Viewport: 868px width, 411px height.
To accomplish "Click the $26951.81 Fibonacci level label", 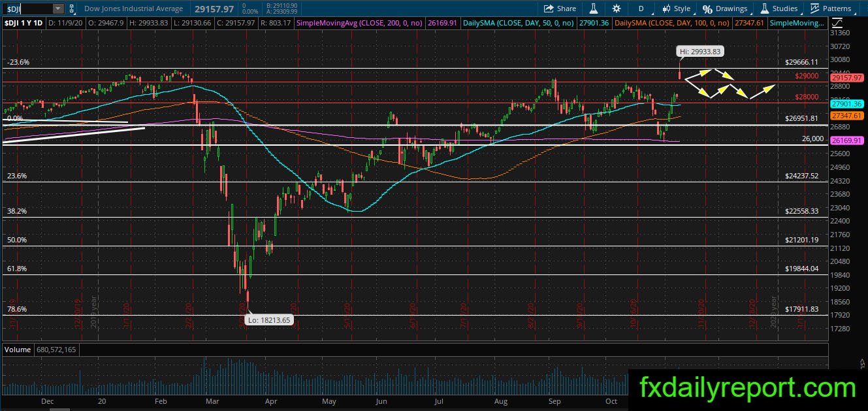I will tap(801, 119).
